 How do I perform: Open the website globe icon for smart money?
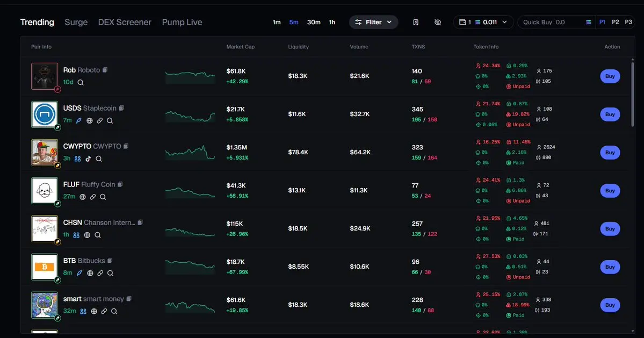pyautogui.click(x=94, y=311)
